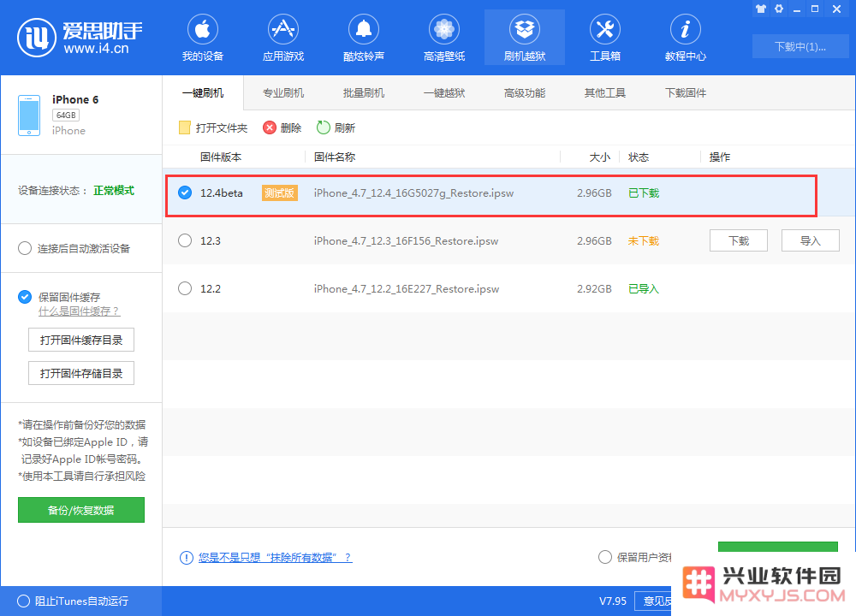The height and width of the screenshot is (616, 856).
Task: Click the green 刷新 refresh icon
Action: [x=324, y=127]
